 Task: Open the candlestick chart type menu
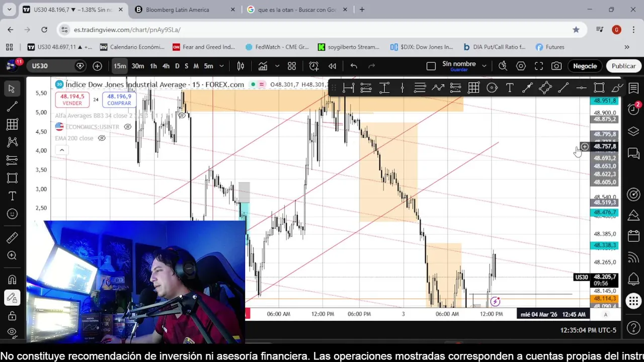[240, 66]
